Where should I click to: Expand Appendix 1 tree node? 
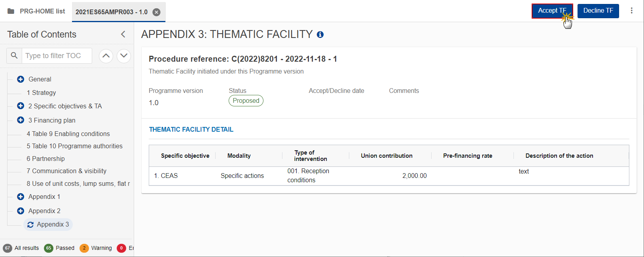click(x=21, y=197)
